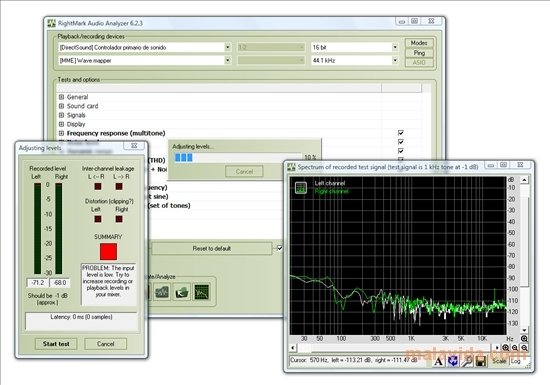550x385 pixels.
Task: Open the wrench settings icon in the spectrum window
Action: [x=467, y=361]
